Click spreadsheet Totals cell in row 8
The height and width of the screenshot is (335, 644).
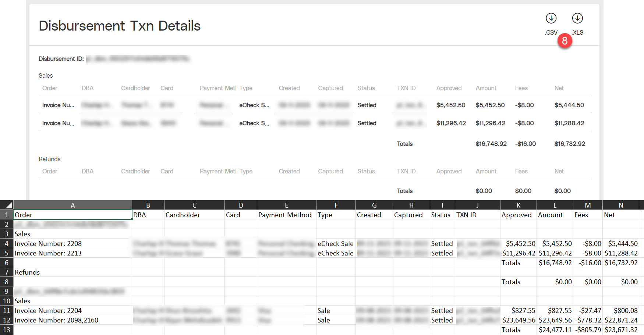(518, 282)
